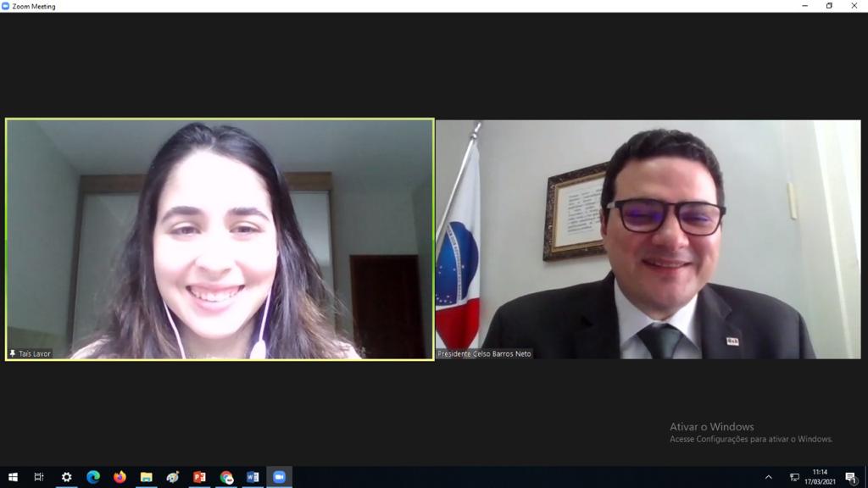
Task: Click the pinned Taís Lavor name label
Action: click(31, 353)
